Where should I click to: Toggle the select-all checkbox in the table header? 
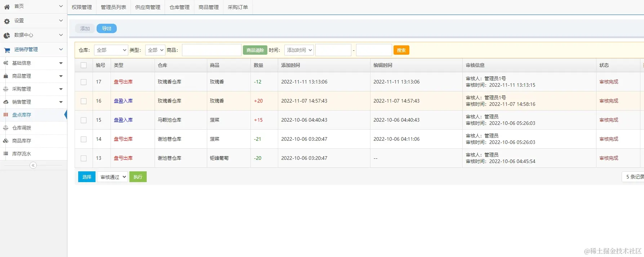click(x=84, y=65)
